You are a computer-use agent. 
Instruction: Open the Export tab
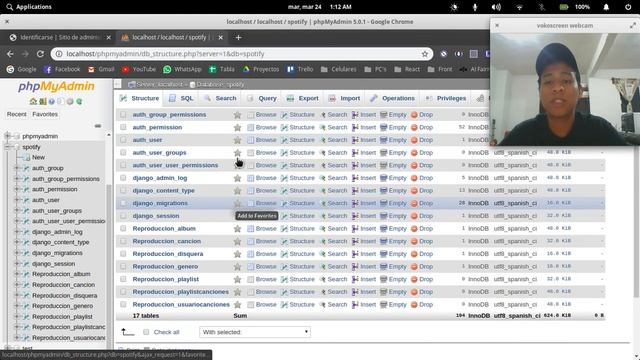(303, 98)
